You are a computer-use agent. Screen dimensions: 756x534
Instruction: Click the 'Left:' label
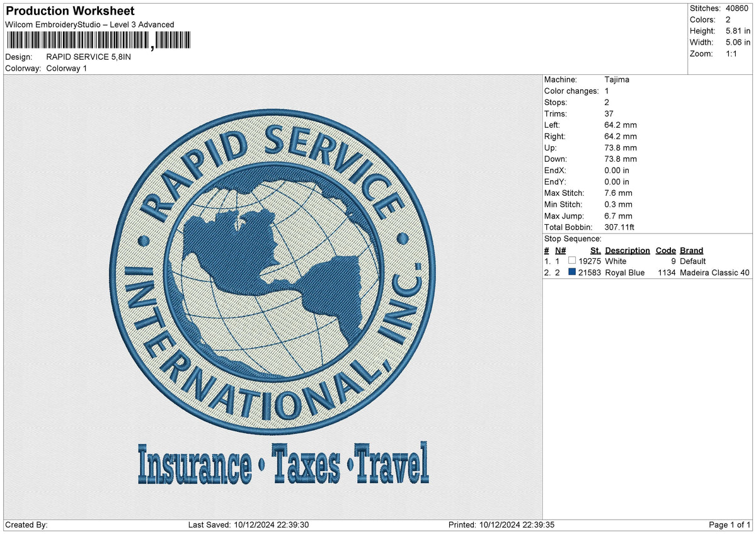(553, 125)
